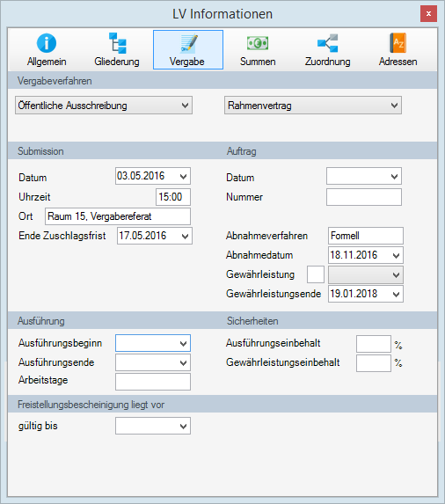Click the Vergabeverfahren section header

[55, 81]
